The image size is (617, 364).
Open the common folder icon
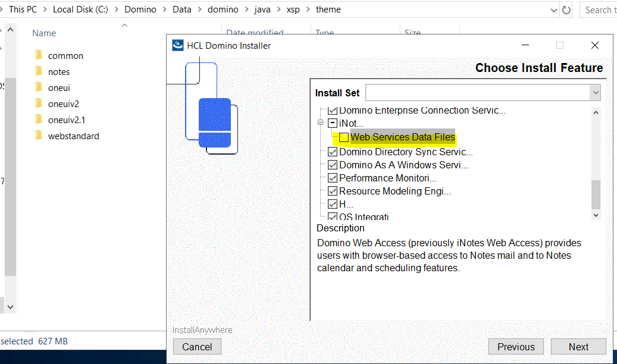click(x=39, y=55)
